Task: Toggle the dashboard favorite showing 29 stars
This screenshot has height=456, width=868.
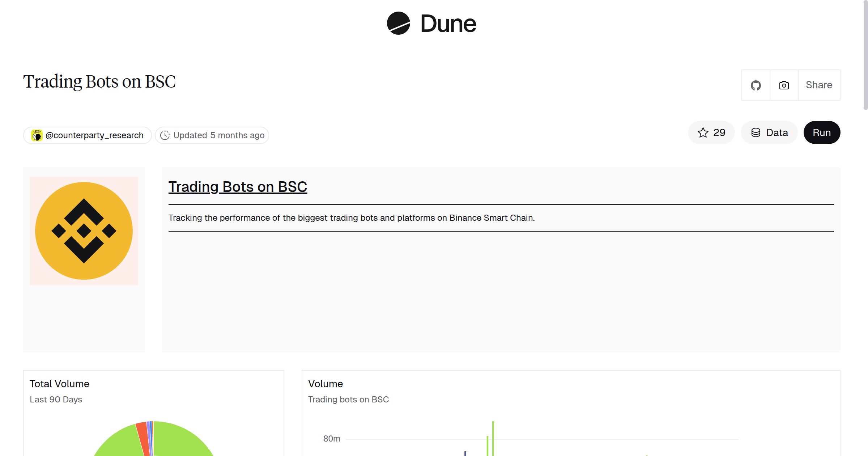Action: (711, 132)
